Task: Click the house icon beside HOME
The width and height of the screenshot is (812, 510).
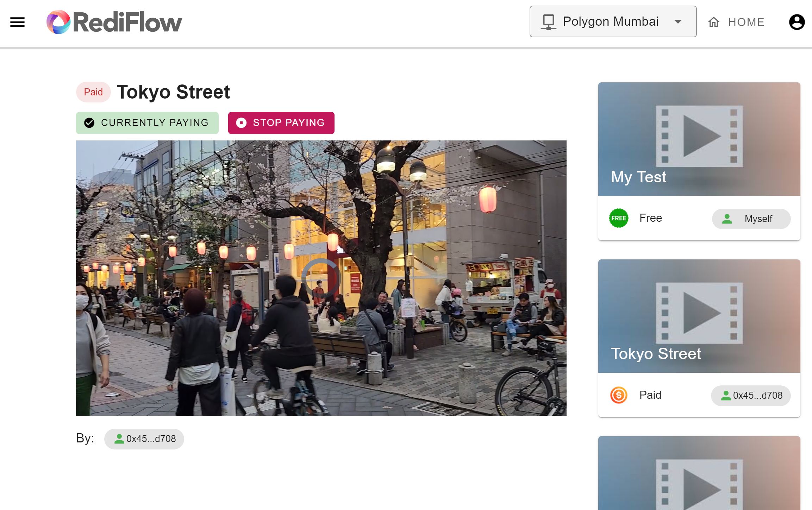Action: tap(714, 22)
